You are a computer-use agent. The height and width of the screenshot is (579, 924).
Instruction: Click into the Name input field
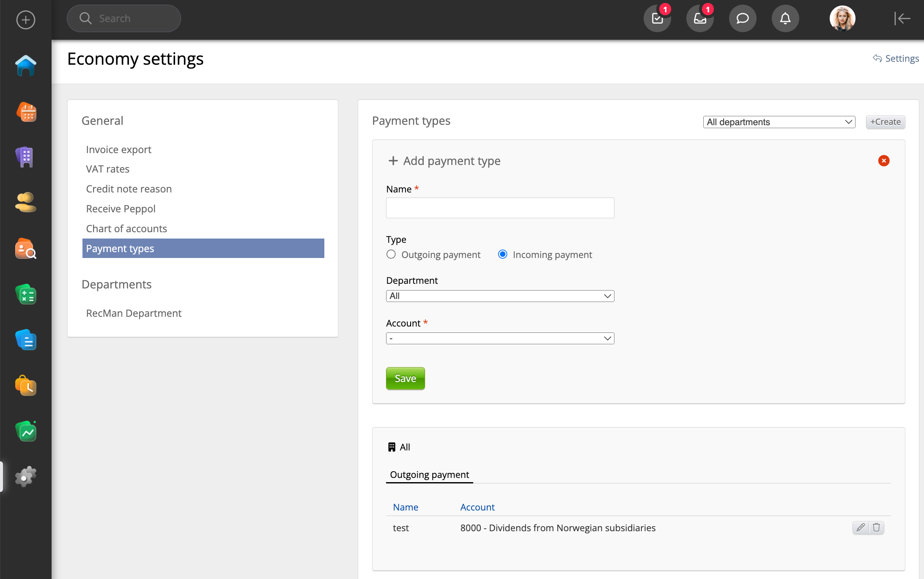[500, 208]
